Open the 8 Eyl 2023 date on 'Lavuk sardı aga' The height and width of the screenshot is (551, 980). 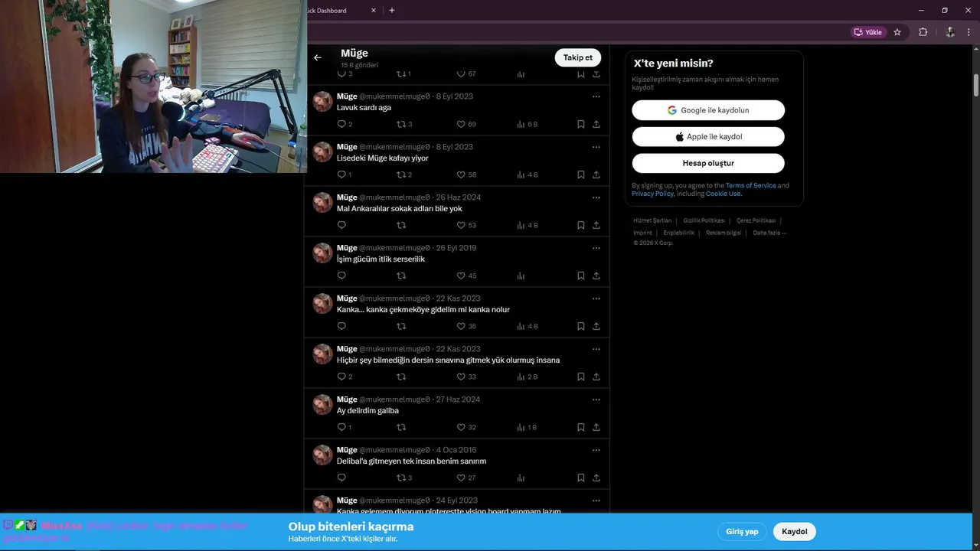coord(455,96)
